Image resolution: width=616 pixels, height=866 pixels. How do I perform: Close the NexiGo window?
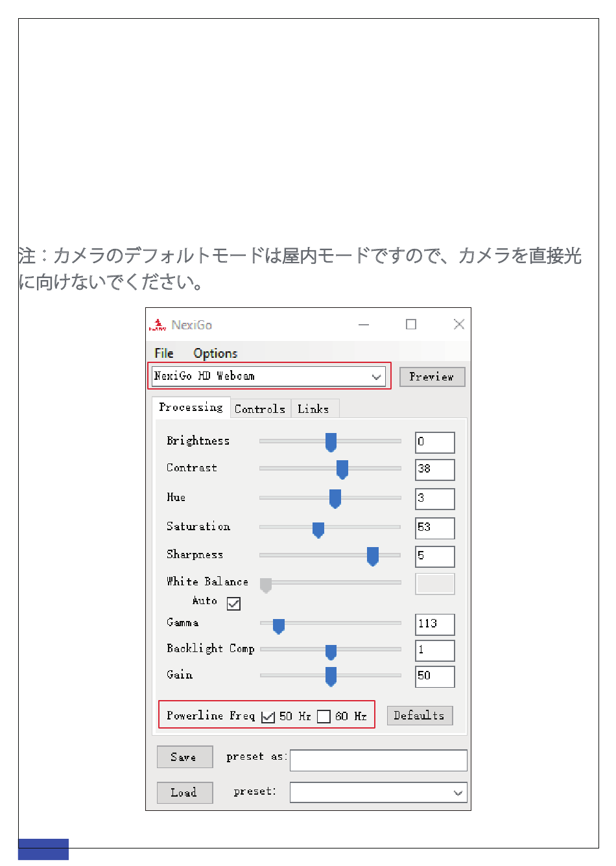(459, 324)
